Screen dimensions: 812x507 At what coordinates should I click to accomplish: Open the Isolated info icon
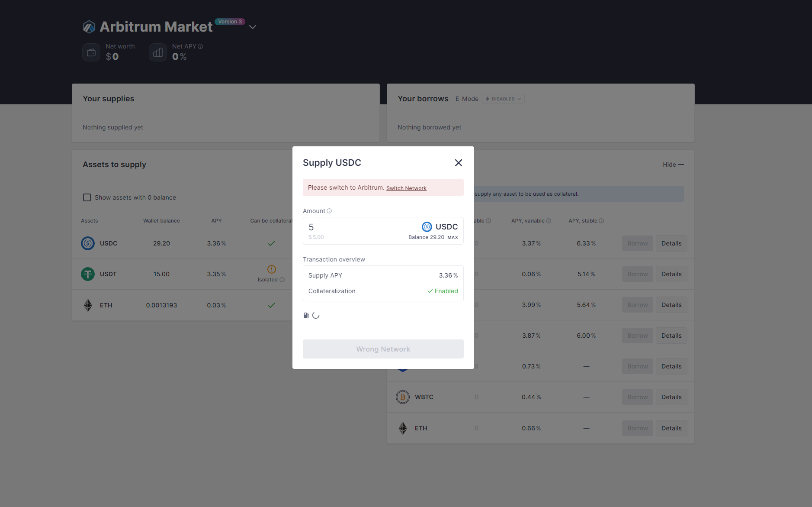(x=282, y=280)
